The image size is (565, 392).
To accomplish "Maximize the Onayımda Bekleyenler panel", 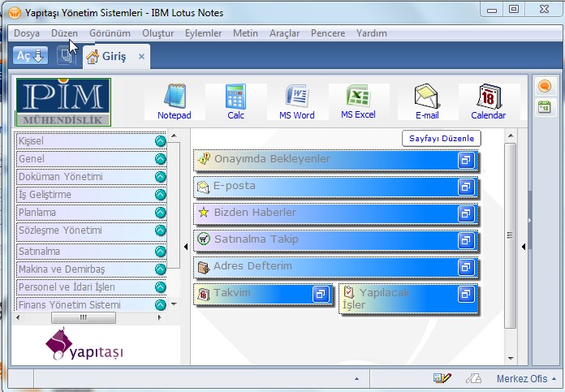I will pos(466,160).
